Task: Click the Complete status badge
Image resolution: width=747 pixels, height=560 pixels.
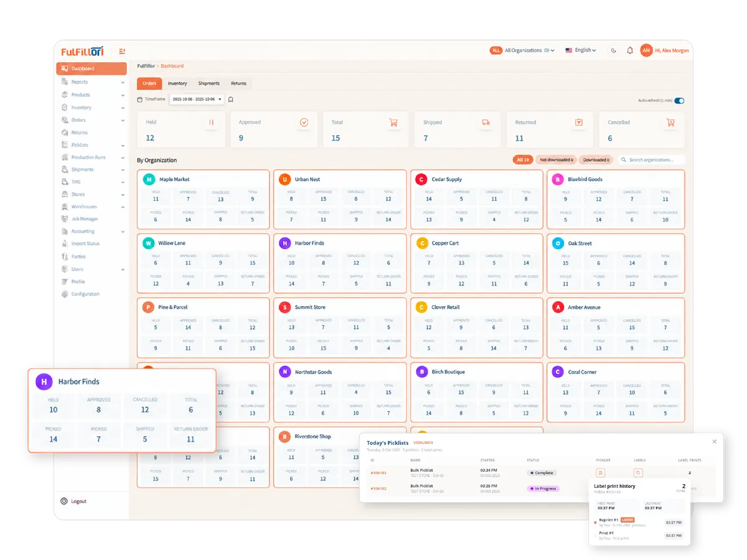Action: point(542,473)
